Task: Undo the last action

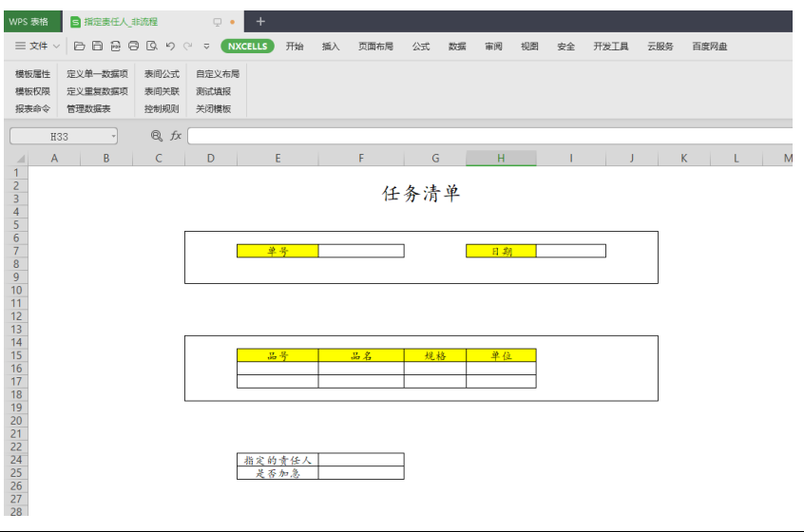Action: pos(170,46)
